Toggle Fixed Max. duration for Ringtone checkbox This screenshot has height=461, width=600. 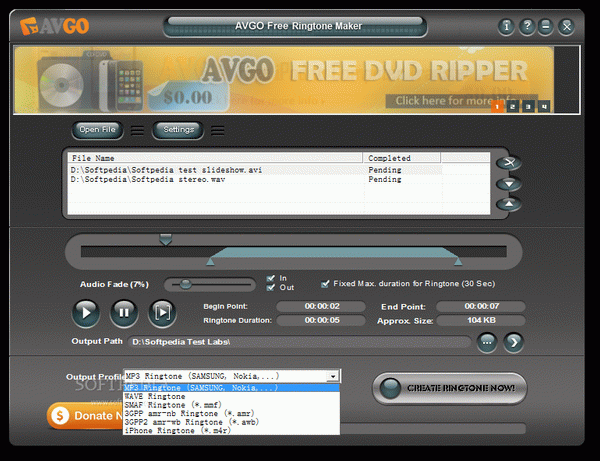[325, 284]
